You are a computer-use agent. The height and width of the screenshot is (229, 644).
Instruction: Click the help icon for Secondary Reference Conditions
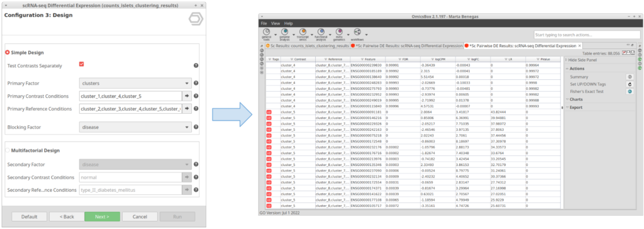coord(196,190)
